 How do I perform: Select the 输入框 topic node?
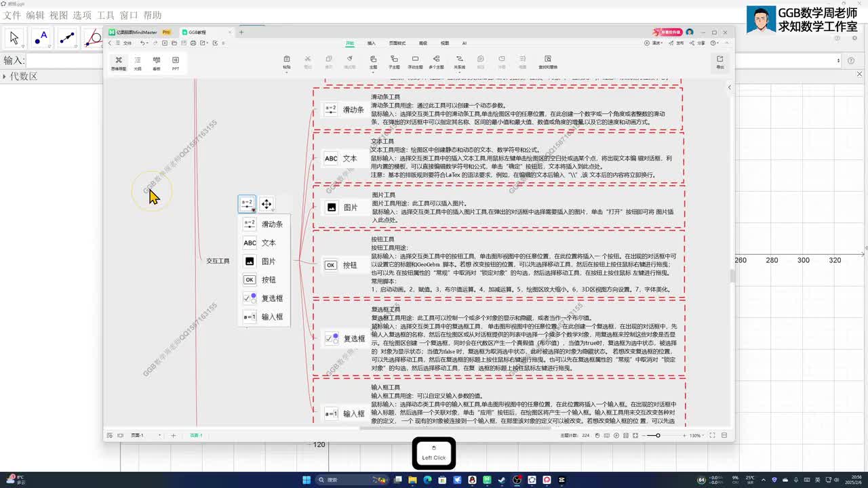(345, 413)
